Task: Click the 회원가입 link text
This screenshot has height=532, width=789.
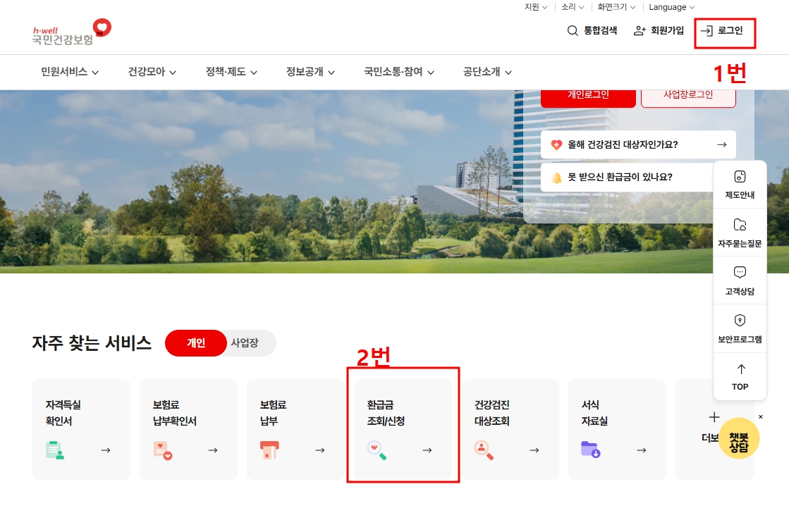Action: [x=667, y=31]
